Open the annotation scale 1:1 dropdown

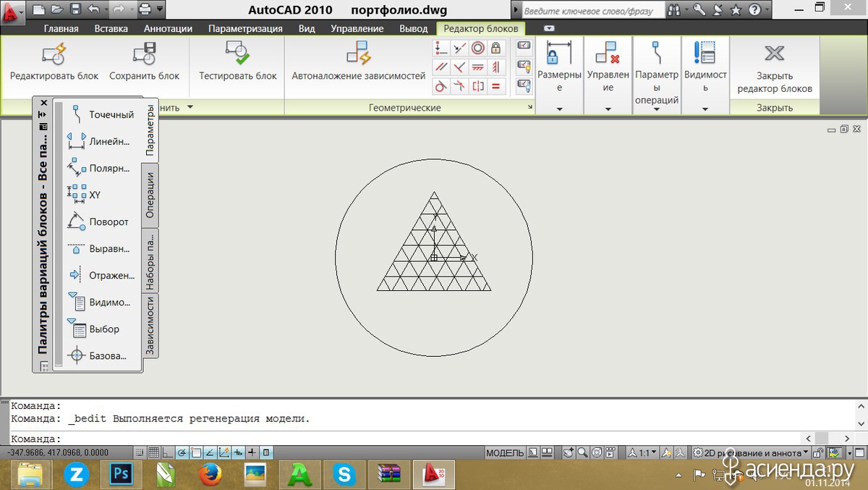[x=642, y=453]
